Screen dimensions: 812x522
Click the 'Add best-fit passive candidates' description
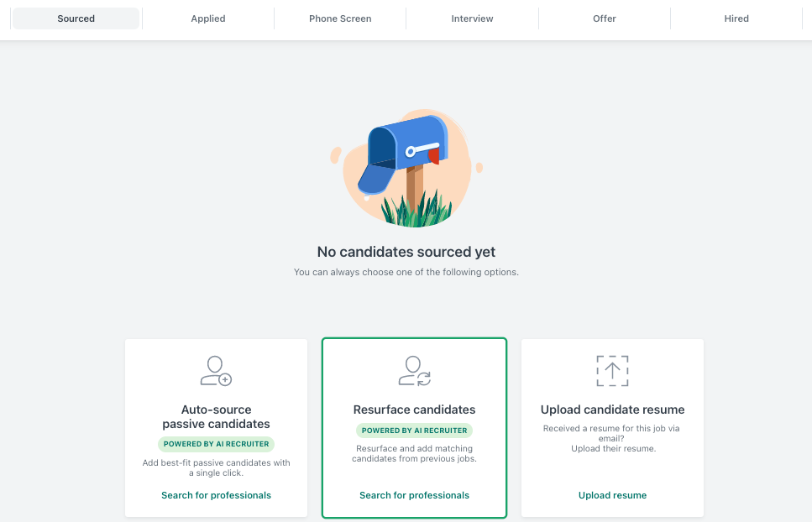tap(216, 467)
